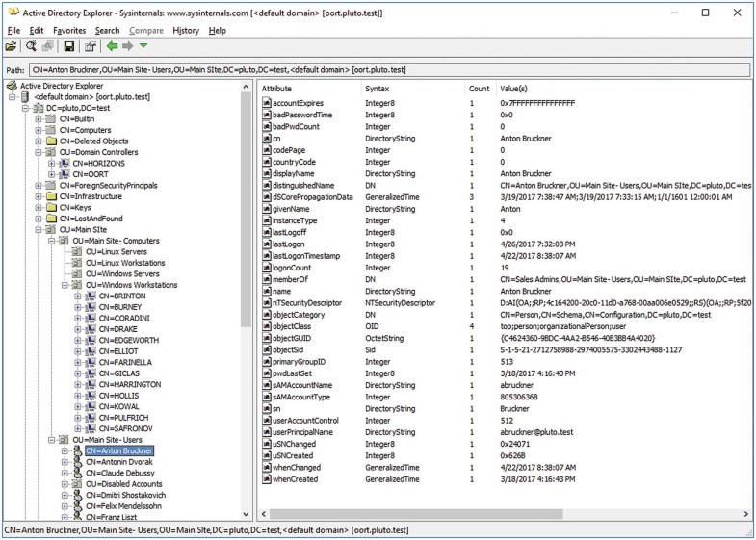Click the Active Directory Explorer root icon
The height and width of the screenshot is (540, 756).
pyautogui.click(x=13, y=87)
